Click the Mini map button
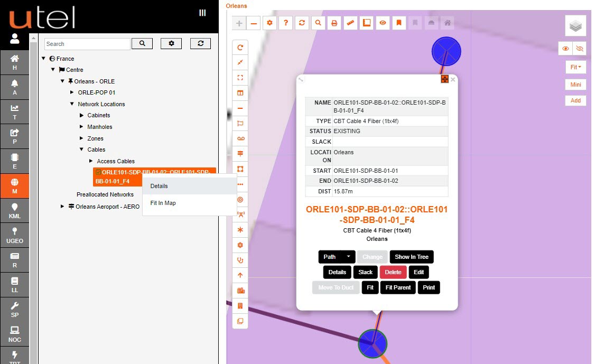The height and width of the screenshot is (364, 595). click(575, 85)
